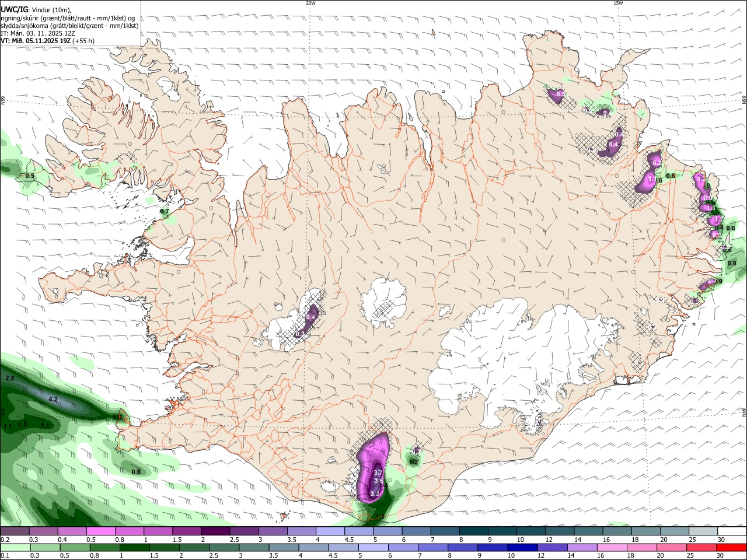Click the dark teal swatch at 9 in the top legend row

click(x=502, y=531)
